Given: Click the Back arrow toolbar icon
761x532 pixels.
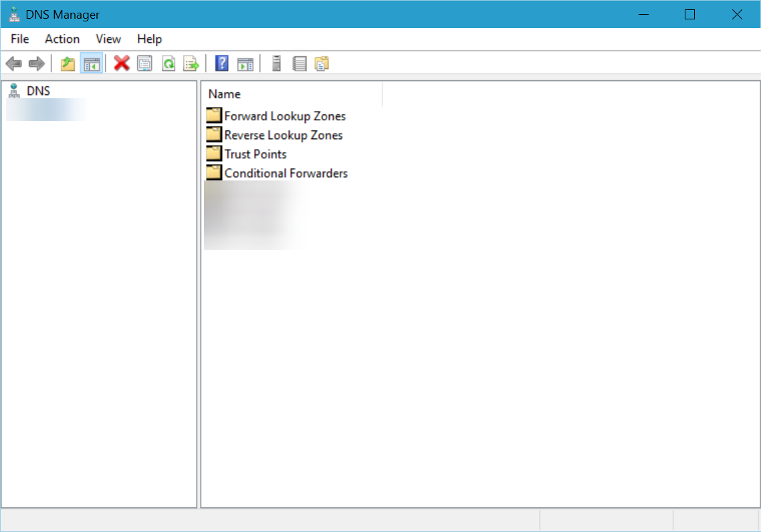Looking at the screenshot, I should pyautogui.click(x=13, y=63).
